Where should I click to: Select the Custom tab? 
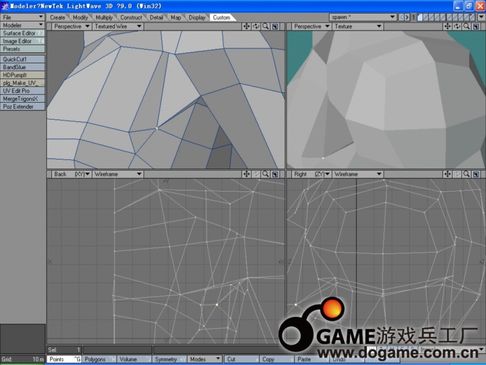click(222, 17)
